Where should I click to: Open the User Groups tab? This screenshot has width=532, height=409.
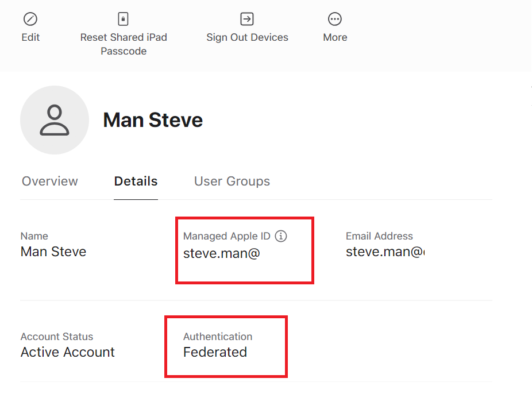pos(232,182)
